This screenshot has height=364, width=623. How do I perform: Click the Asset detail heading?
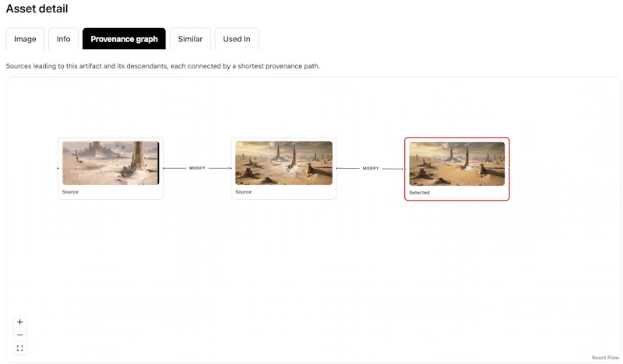(37, 9)
